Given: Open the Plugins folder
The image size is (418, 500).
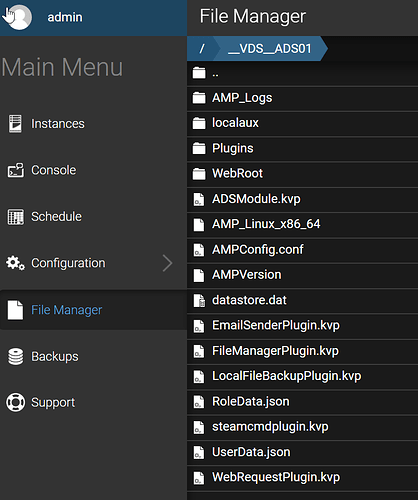Looking at the screenshot, I should 302,148.
